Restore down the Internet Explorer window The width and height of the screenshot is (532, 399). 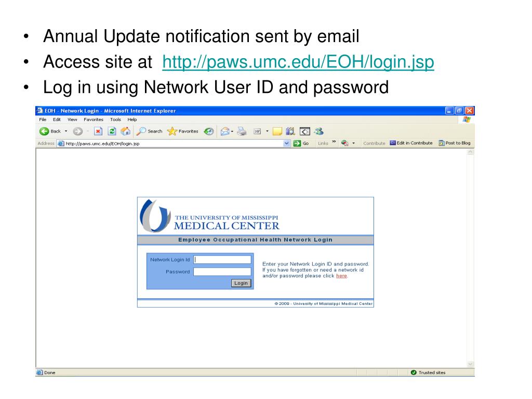459,111
